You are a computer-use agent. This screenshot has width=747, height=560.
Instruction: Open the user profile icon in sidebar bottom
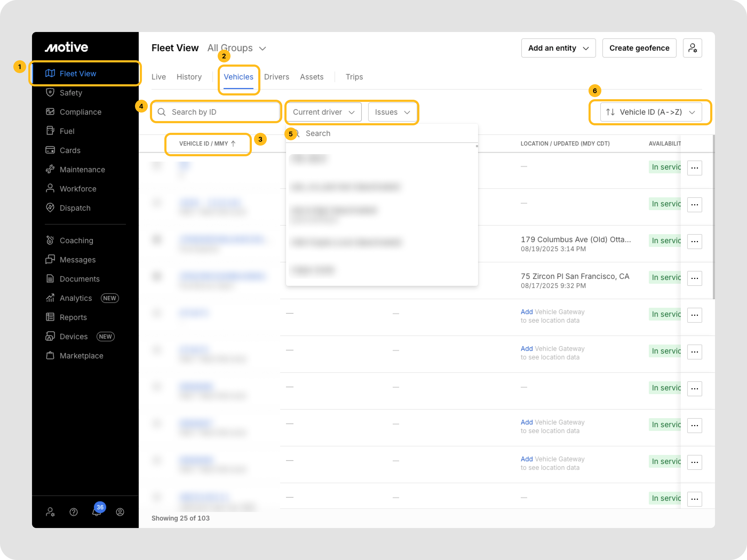pyautogui.click(x=120, y=512)
